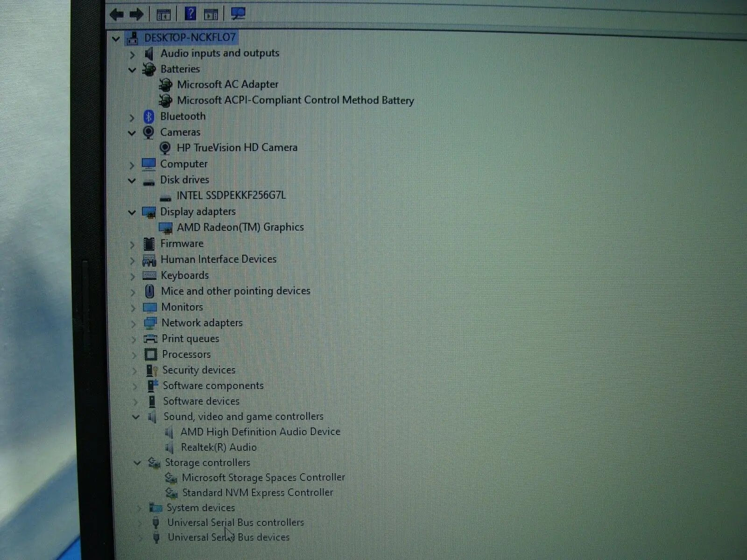Expand the Bluetooth category

coord(132,117)
